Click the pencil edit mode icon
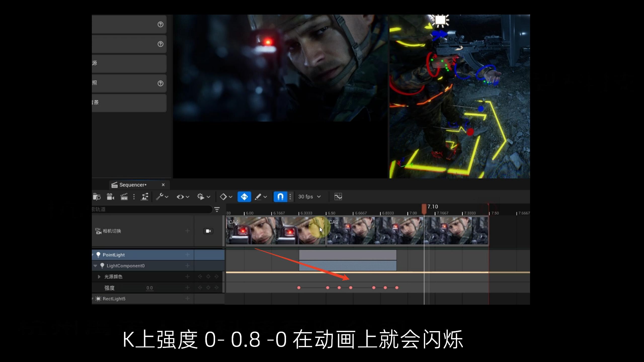Screen dimensions: 644x362 click(258, 197)
